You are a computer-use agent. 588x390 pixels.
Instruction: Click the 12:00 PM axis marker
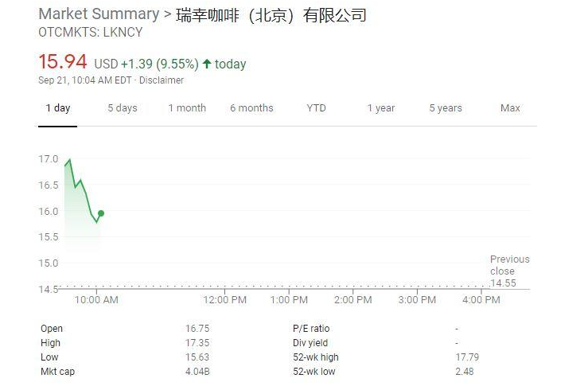pos(224,299)
